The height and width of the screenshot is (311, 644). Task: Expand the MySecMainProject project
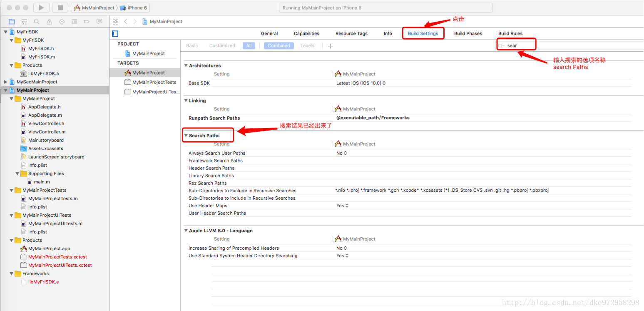[x=5, y=82]
